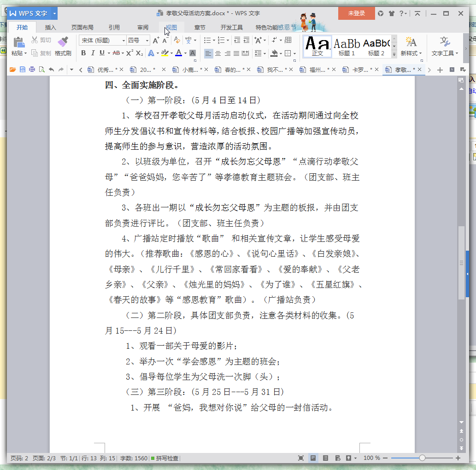This screenshot has height=470, width=476.
Task: Expand the numbered list dropdown arrow
Action: tap(228, 41)
